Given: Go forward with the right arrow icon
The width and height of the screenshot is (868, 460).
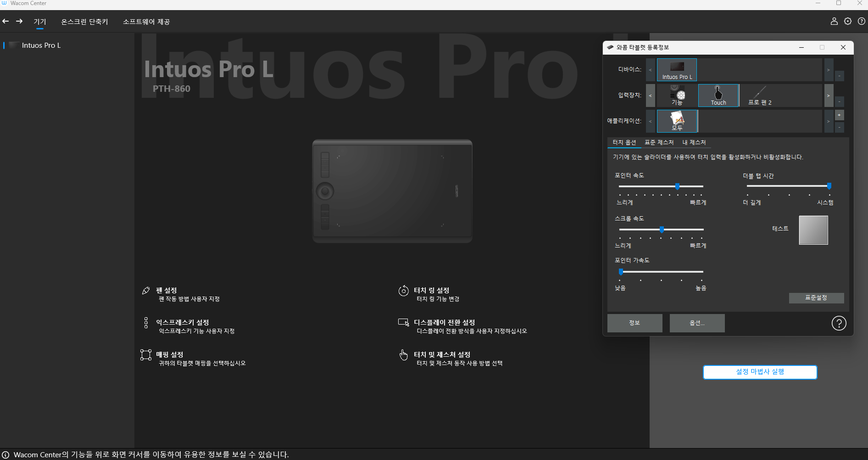Looking at the screenshot, I should [19, 21].
